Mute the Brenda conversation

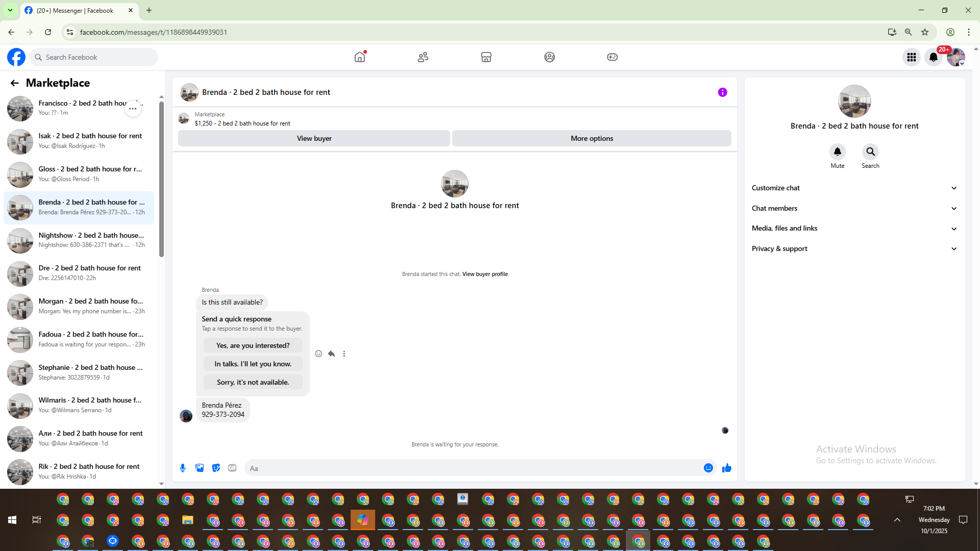coord(838,152)
